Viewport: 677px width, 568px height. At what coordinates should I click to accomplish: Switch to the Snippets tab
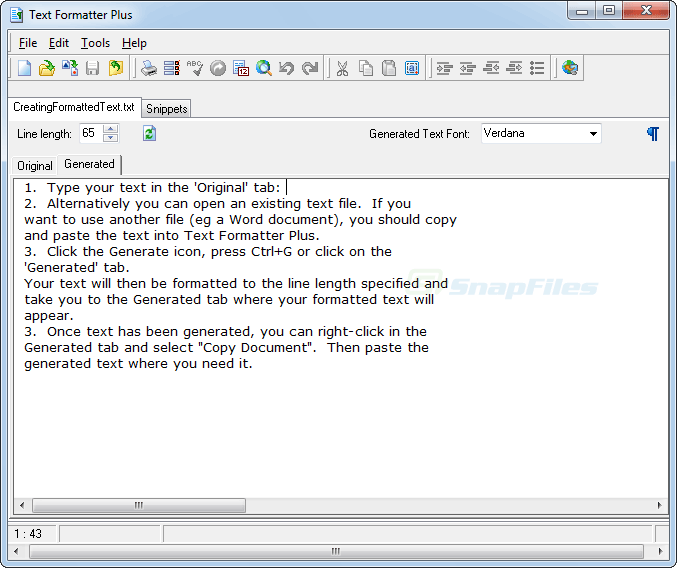pos(167,109)
